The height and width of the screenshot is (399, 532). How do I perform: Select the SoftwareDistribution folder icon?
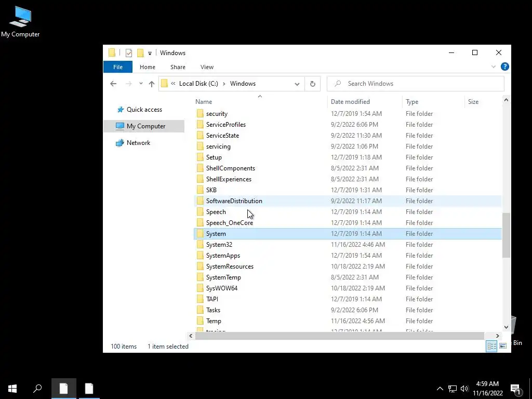pos(200,201)
